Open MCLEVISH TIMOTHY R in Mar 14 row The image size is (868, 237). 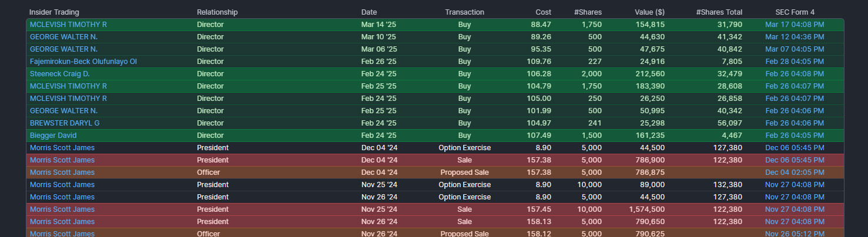68,25
